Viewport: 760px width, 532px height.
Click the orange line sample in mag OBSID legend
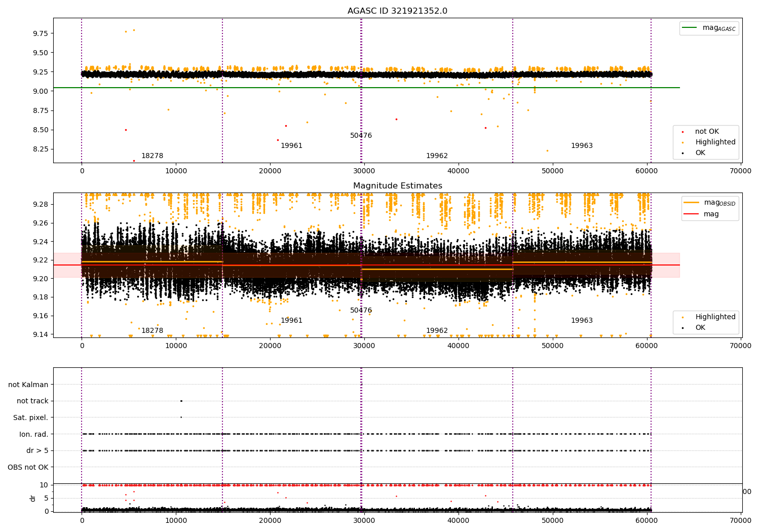(691, 203)
